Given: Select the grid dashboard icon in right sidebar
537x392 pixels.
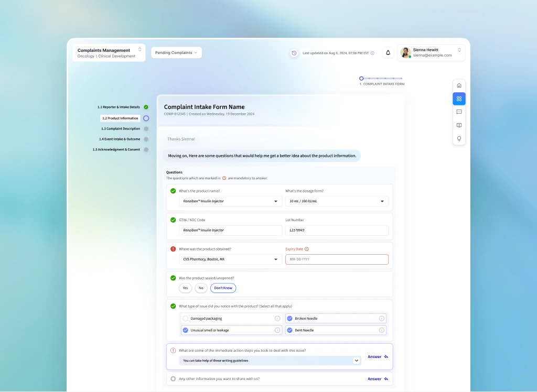Looking at the screenshot, I should click(459, 99).
